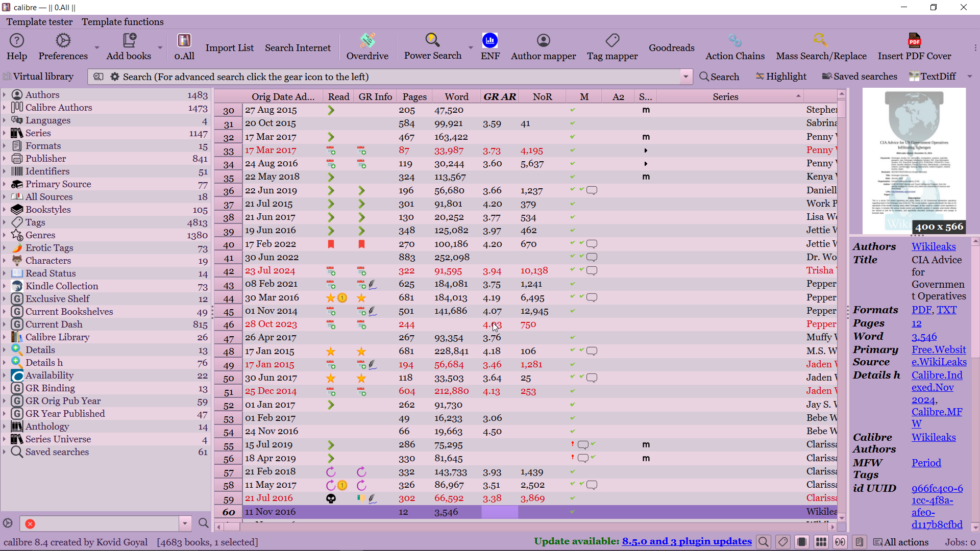Open Template functions menu
The width and height of the screenshot is (980, 551).
point(122,22)
